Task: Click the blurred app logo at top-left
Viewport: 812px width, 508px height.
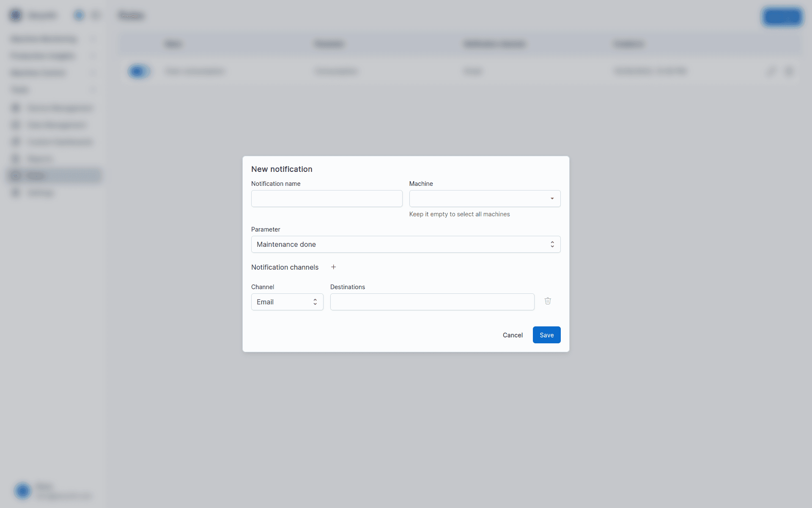Action: point(16,16)
